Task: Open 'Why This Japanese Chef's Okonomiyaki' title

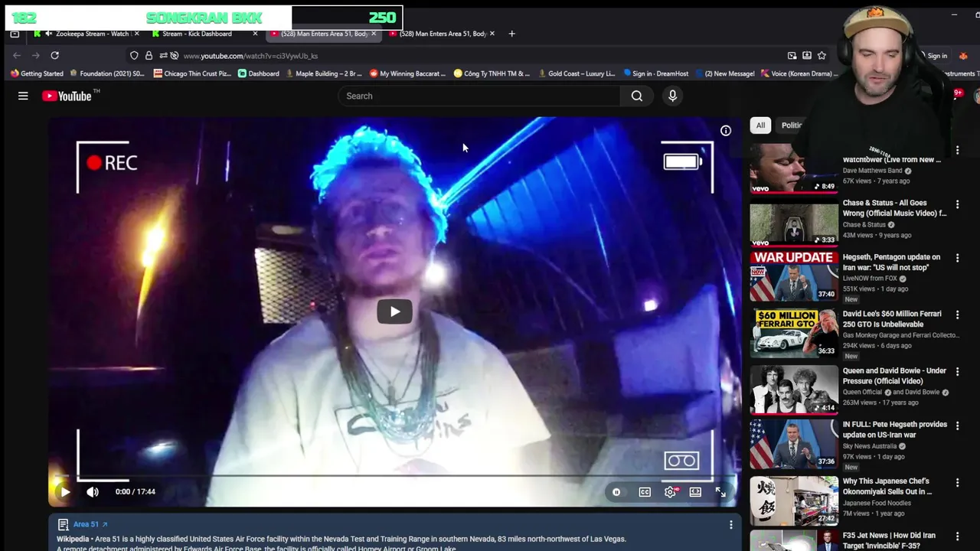Action: click(x=887, y=487)
